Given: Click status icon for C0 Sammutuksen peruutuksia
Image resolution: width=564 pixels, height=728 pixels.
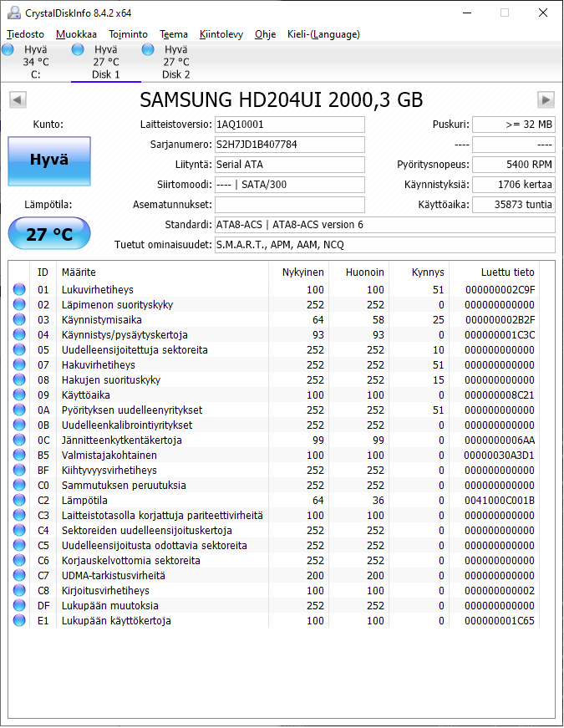Looking at the screenshot, I should point(19,485).
